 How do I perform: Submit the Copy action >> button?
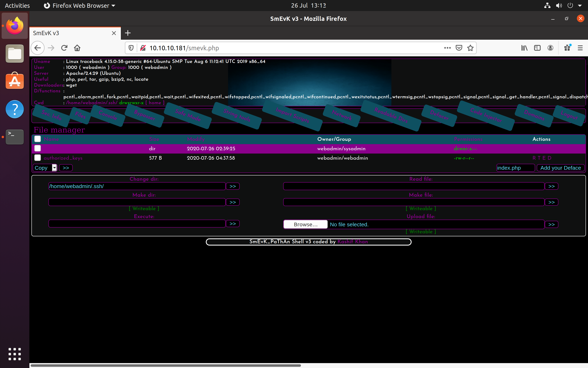66,168
